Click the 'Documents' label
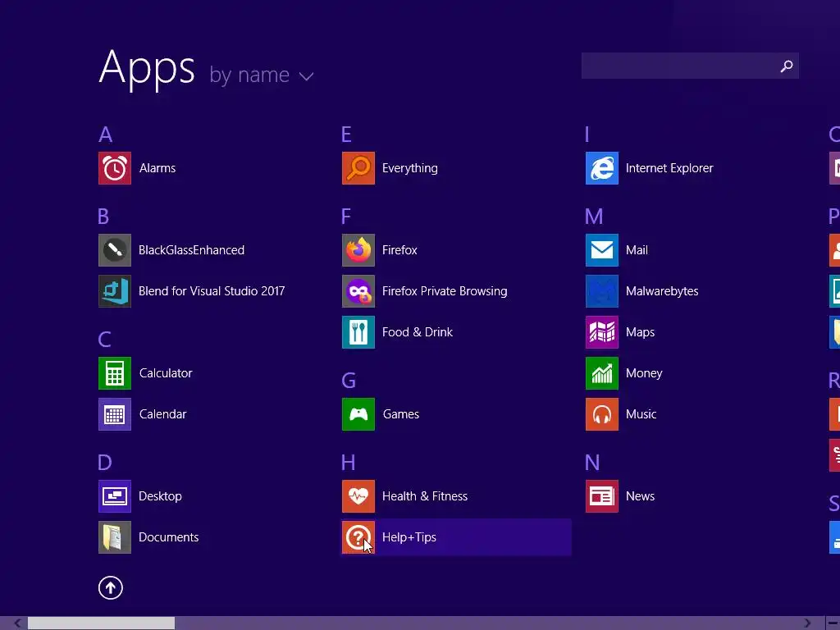This screenshot has height=630, width=840. [169, 537]
